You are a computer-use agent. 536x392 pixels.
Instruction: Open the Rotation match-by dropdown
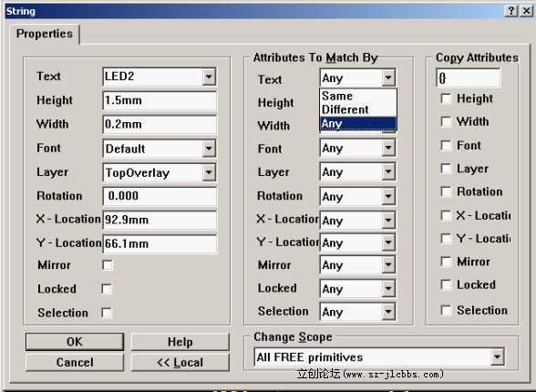coord(388,197)
